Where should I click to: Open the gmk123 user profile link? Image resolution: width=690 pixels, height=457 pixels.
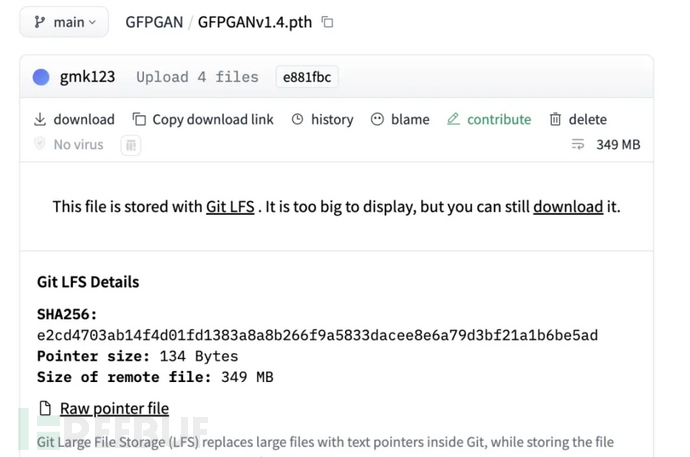pos(89,77)
